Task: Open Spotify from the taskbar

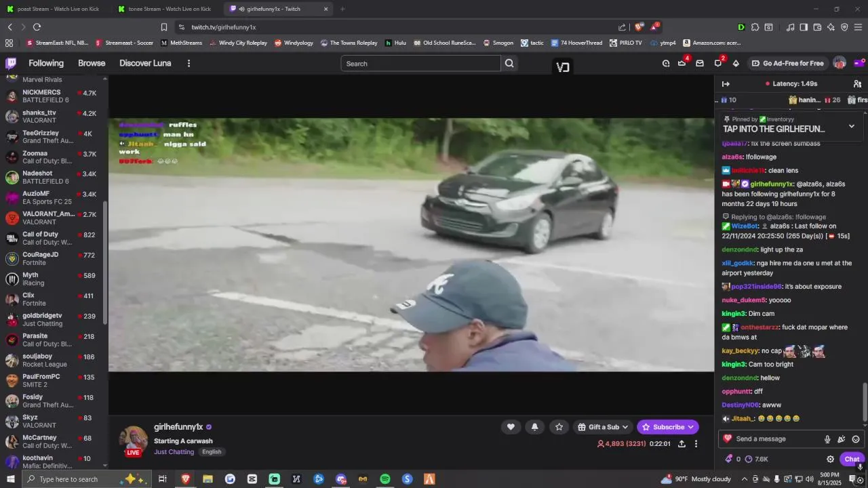Action: coord(385,479)
